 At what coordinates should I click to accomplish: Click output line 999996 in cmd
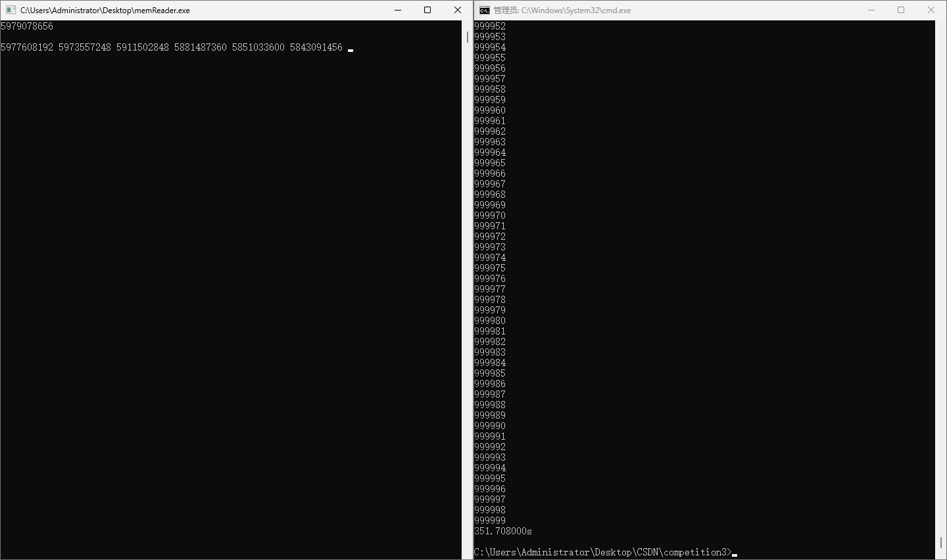[x=490, y=489]
